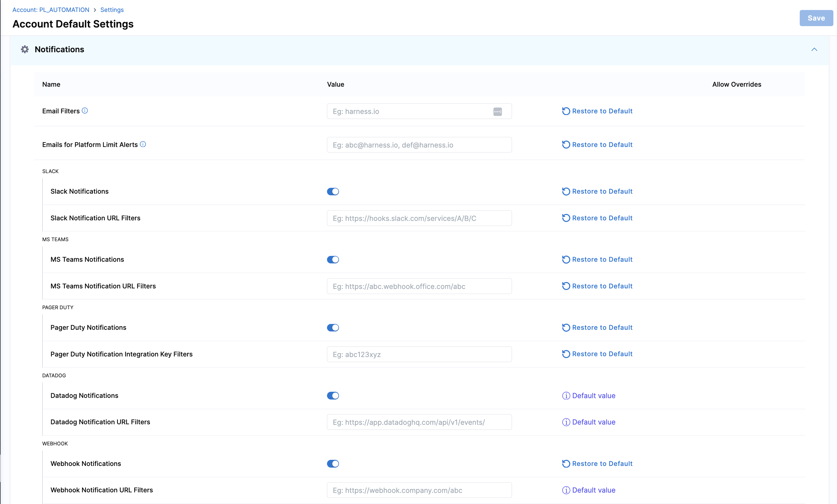This screenshot has width=837, height=504.
Task: Click restore icon for Slack Notifications
Action: click(566, 191)
